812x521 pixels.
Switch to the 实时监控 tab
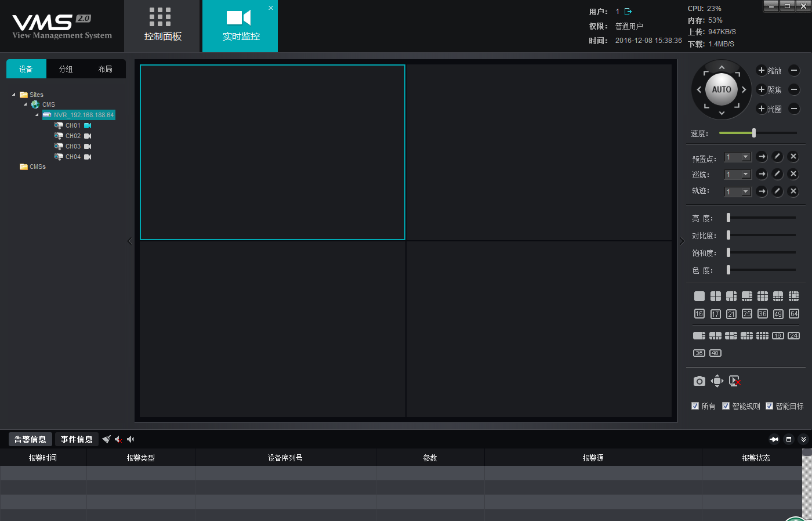coord(240,26)
